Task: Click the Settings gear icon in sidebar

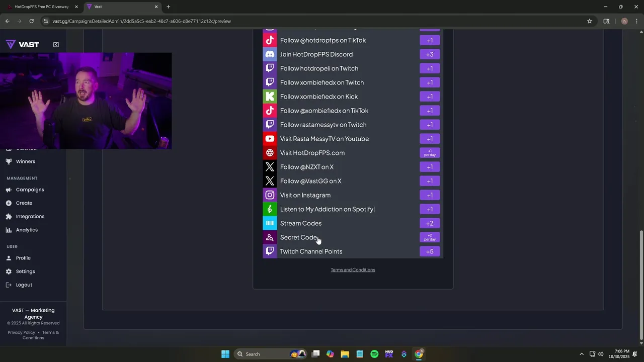Action: point(9,271)
